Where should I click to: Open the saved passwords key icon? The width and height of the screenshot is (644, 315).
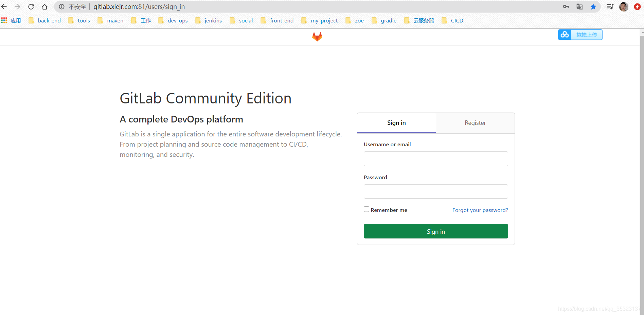click(566, 6)
